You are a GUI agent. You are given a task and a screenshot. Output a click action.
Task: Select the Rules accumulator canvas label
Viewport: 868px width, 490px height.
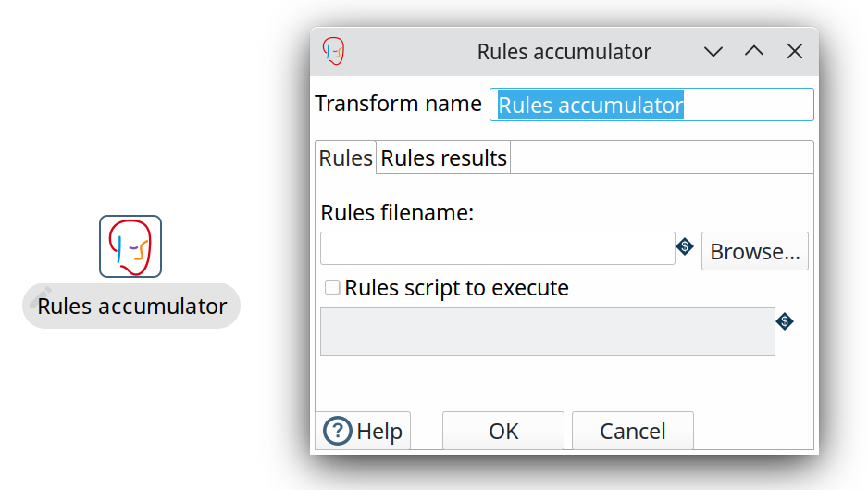(x=132, y=307)
